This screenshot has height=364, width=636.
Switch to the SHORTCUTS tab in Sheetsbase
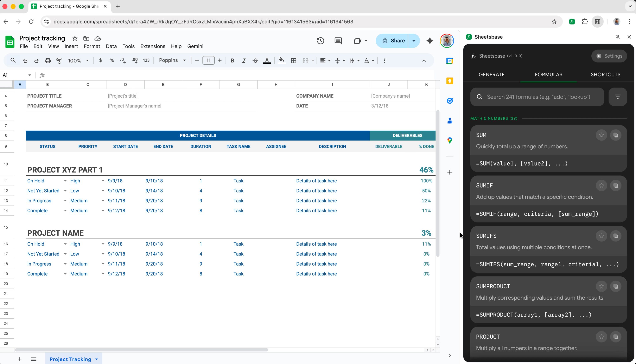(x=605, y=74)
